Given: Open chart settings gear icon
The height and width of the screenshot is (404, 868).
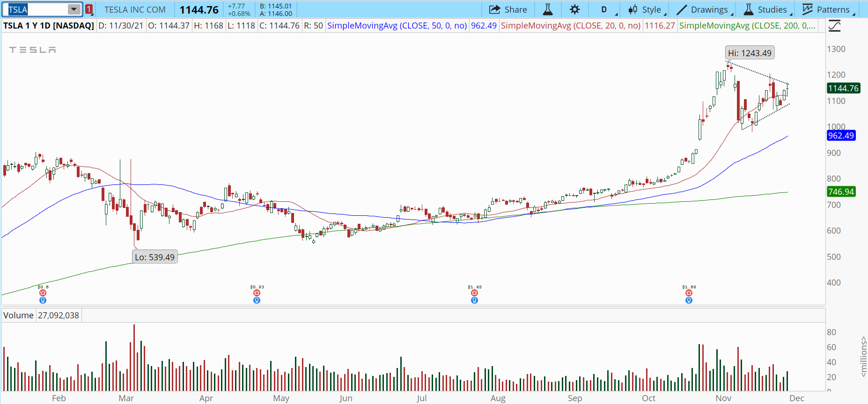Looking at the screenshot, I should point(574,9).
